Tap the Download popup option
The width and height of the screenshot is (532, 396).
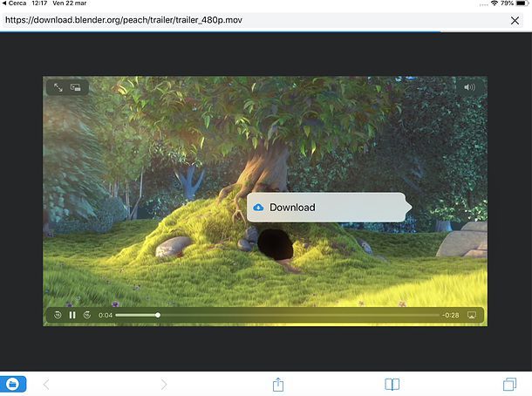tap(330, 208)
